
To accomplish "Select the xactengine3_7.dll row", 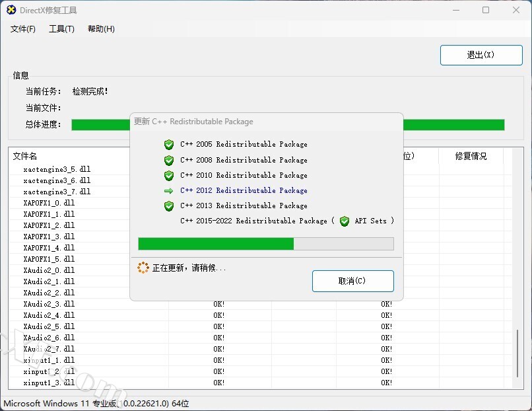I will click(x=260, y=192).
